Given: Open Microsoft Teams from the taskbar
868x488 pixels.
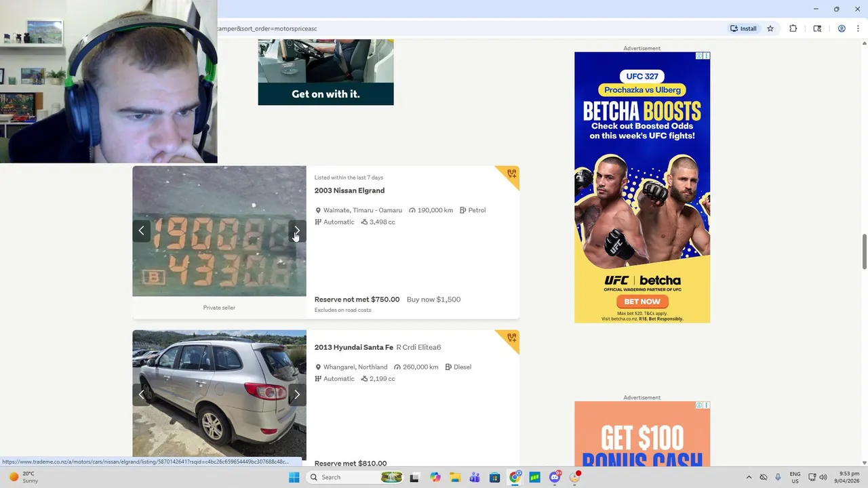Looking at the screenshot, I should coord(475,477).
